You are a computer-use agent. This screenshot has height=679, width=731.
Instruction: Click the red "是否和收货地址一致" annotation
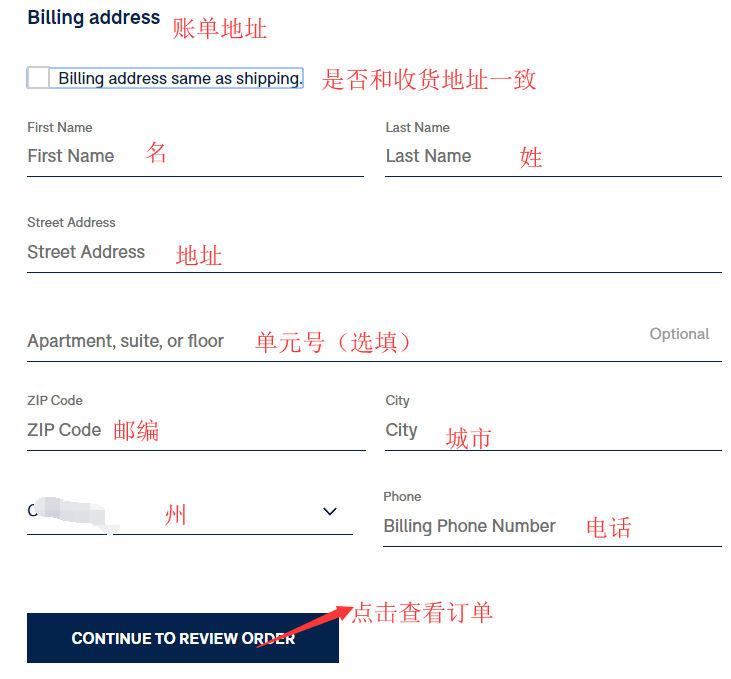pos(429,80)
